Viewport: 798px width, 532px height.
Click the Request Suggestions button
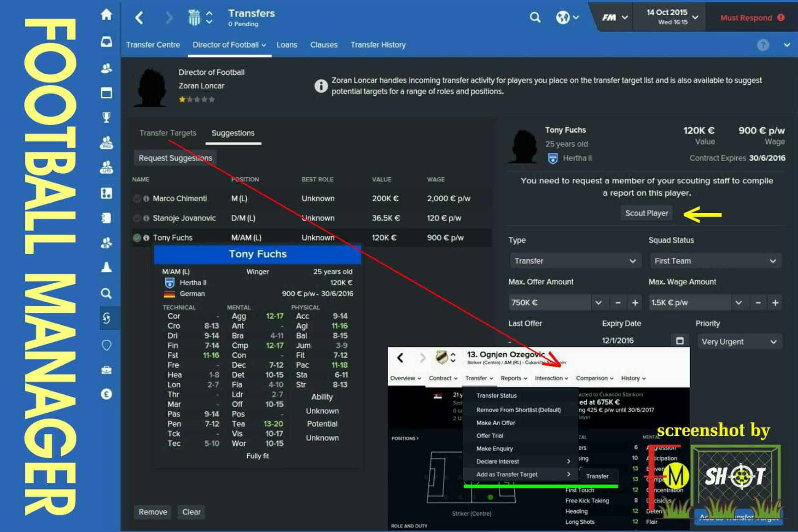175,158
